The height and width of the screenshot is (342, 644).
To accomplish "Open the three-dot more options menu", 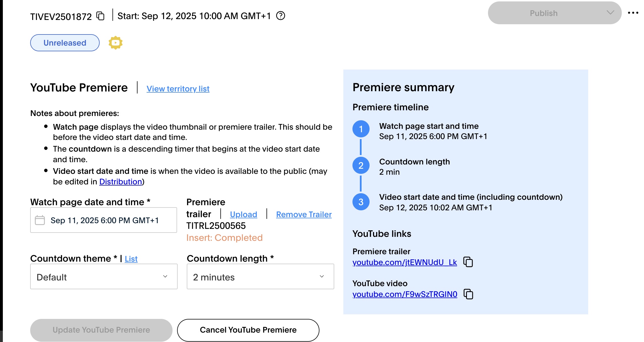I will (633, 13).
